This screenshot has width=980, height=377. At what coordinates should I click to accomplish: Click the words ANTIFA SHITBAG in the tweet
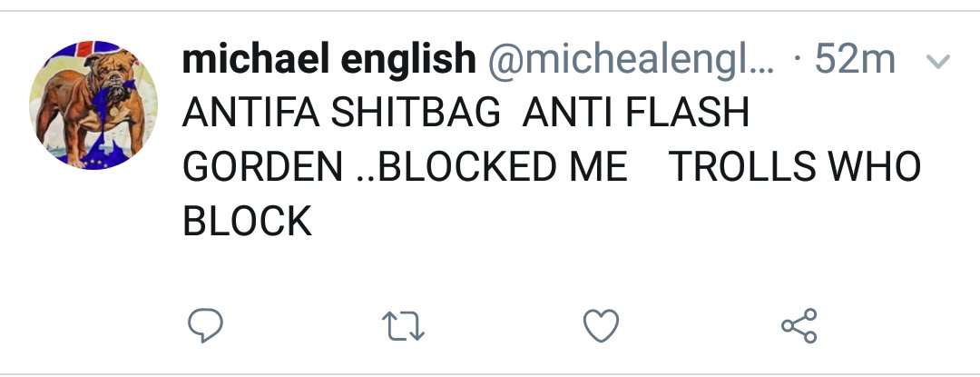pyautogui.click(x=341, y=114)
